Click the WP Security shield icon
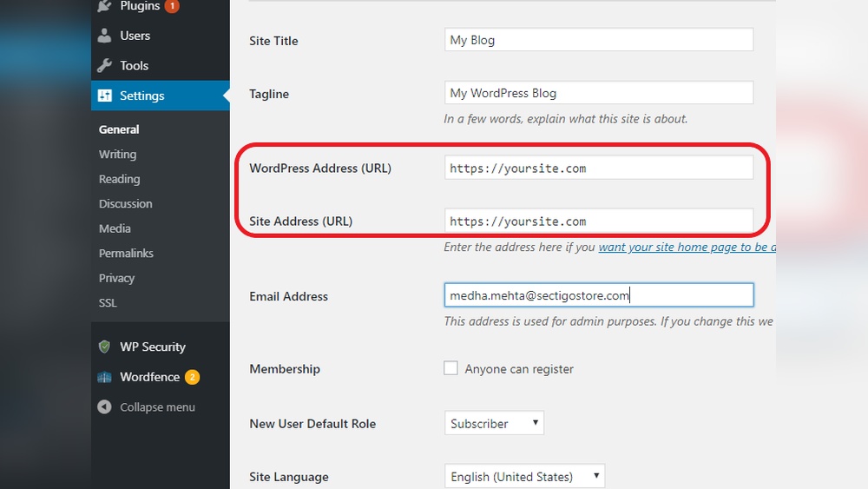868x489 pixels. tap(104, 347)
